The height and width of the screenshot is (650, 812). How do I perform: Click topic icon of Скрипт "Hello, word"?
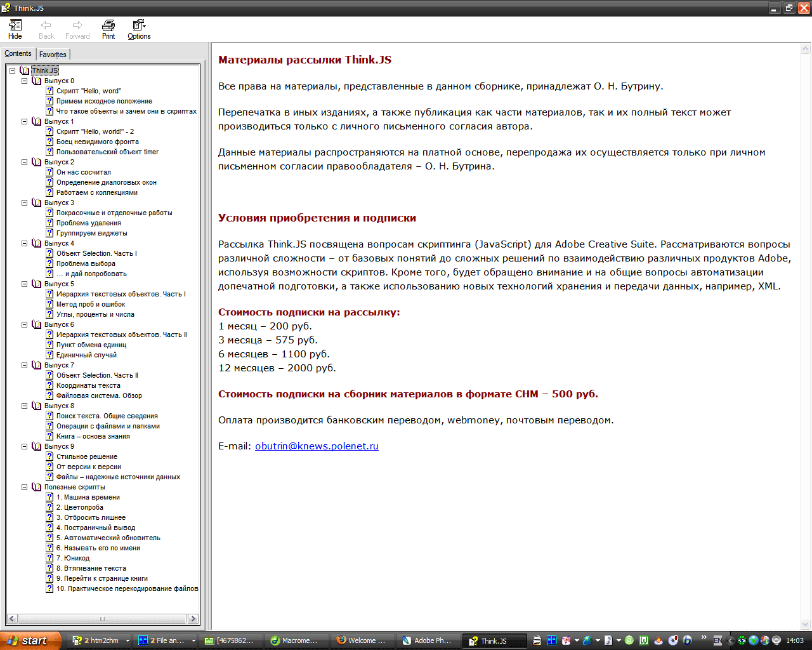pos(49,91)
